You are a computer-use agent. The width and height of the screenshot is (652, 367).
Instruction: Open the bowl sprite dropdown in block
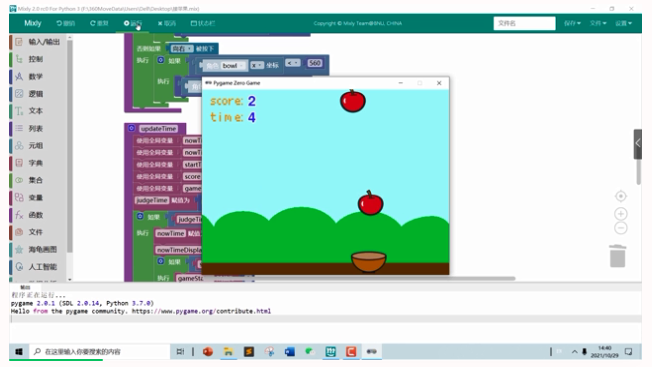click(x=232, y=66)
